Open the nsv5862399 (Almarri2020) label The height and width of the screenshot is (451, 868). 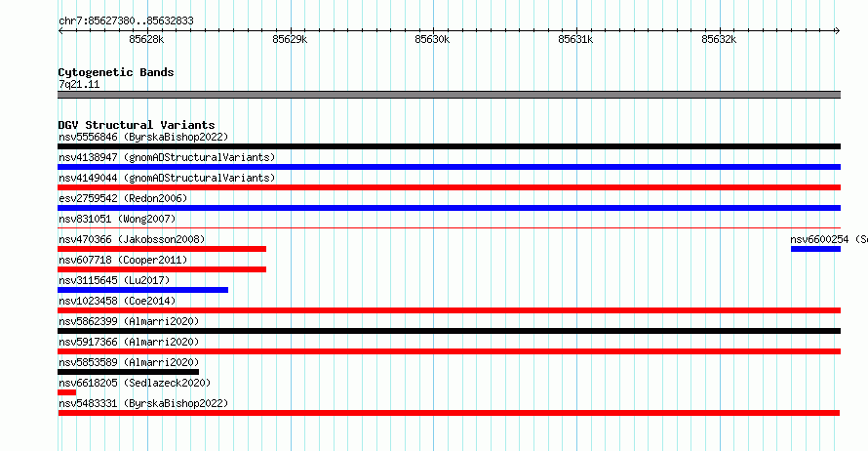tap(129, 321)
